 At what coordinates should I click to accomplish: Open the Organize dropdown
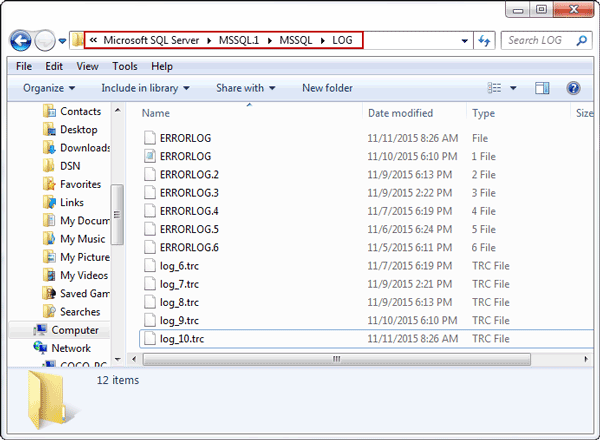(49, 88)
